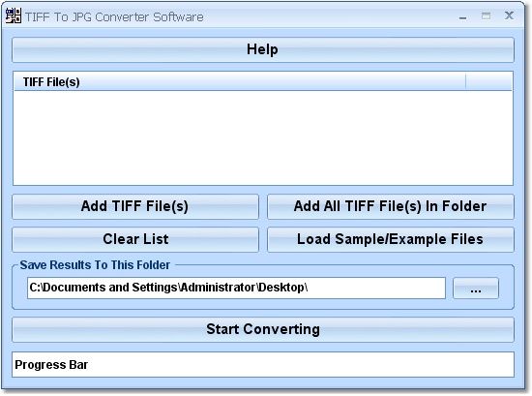This screenshot has height=396, width=532.
Task: Click the application icon in the title bar
Action: [x=14, y=15]
